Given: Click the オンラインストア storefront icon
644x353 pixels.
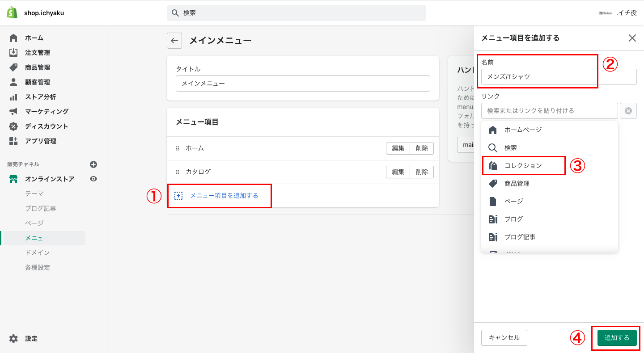Looking at the screenshot, I should [13, 179].
